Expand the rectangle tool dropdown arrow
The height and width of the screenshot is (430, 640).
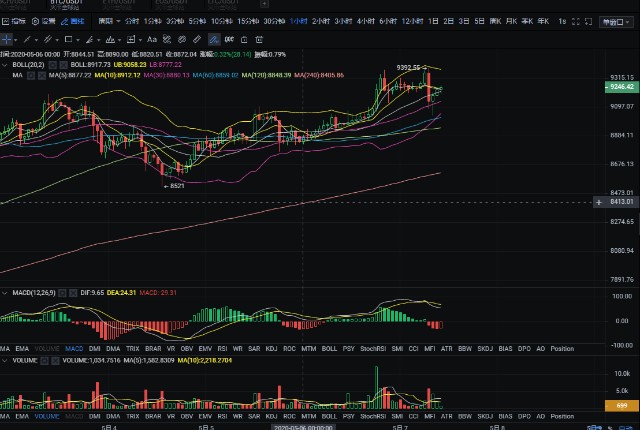(x=78, y=40)
